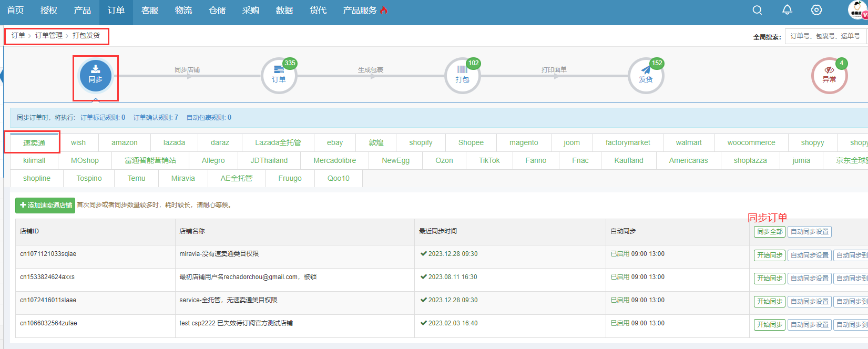Open the 订单 top menu item
The width and height of the screenshot is (868, 349).
pos(116,10)
